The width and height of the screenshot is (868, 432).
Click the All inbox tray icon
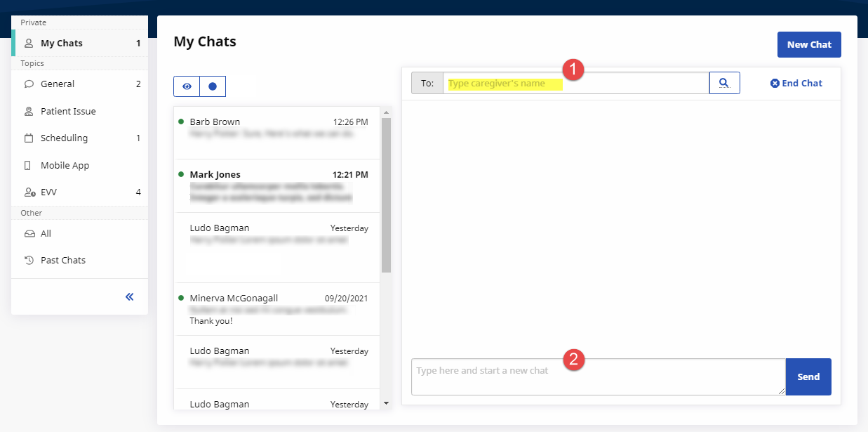click(29, 234)
